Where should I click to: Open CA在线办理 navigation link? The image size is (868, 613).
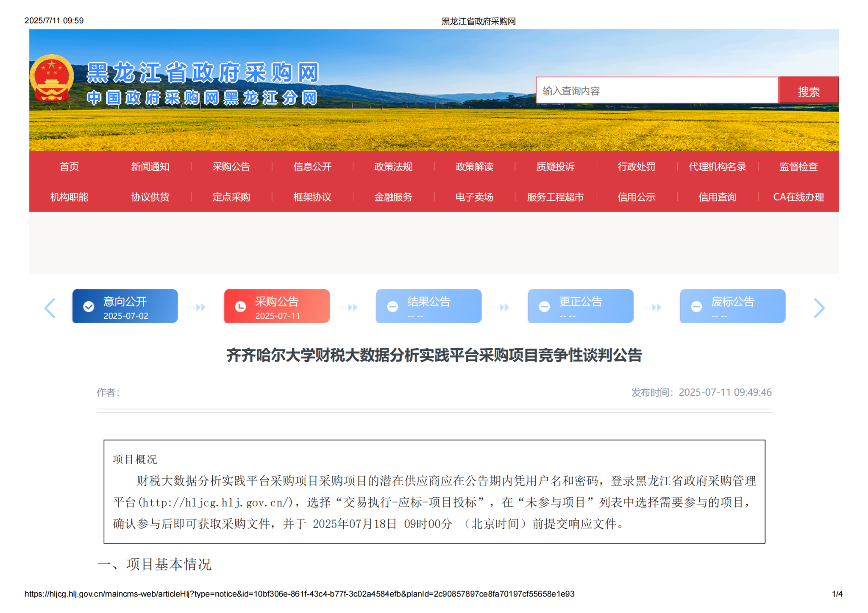point(798,197)
